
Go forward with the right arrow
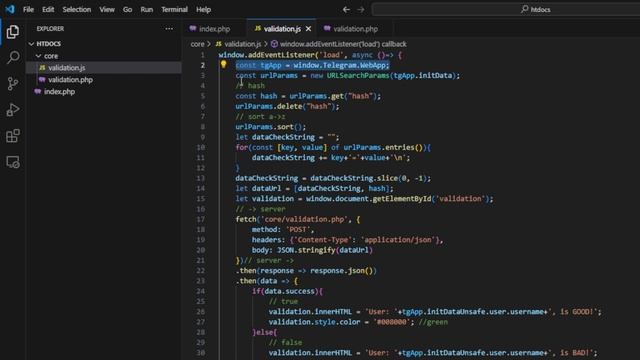pos(361,9)
